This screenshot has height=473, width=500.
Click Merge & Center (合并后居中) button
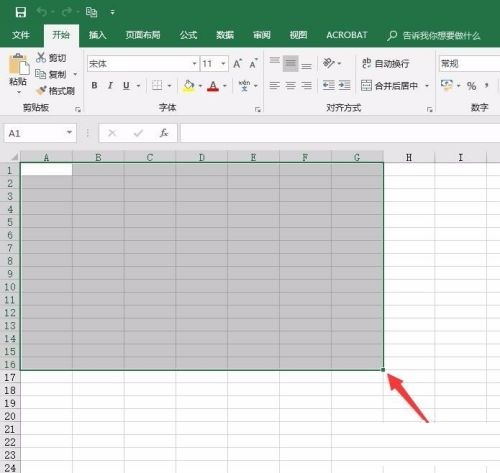390,86
